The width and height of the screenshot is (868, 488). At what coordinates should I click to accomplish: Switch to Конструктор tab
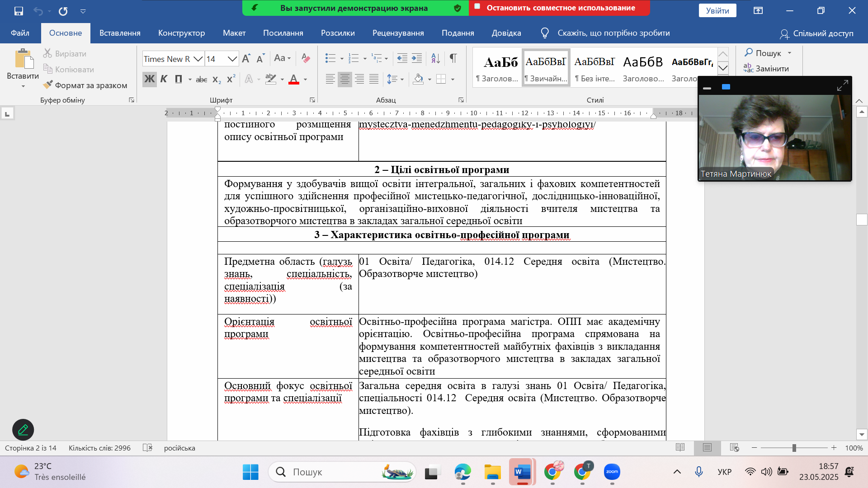coord(182,33)
